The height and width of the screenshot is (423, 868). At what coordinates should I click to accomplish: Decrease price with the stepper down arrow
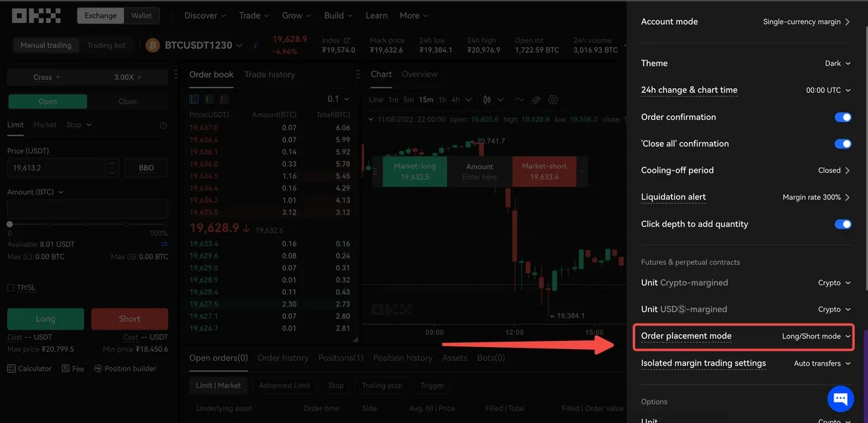click(x=112, y=172)
